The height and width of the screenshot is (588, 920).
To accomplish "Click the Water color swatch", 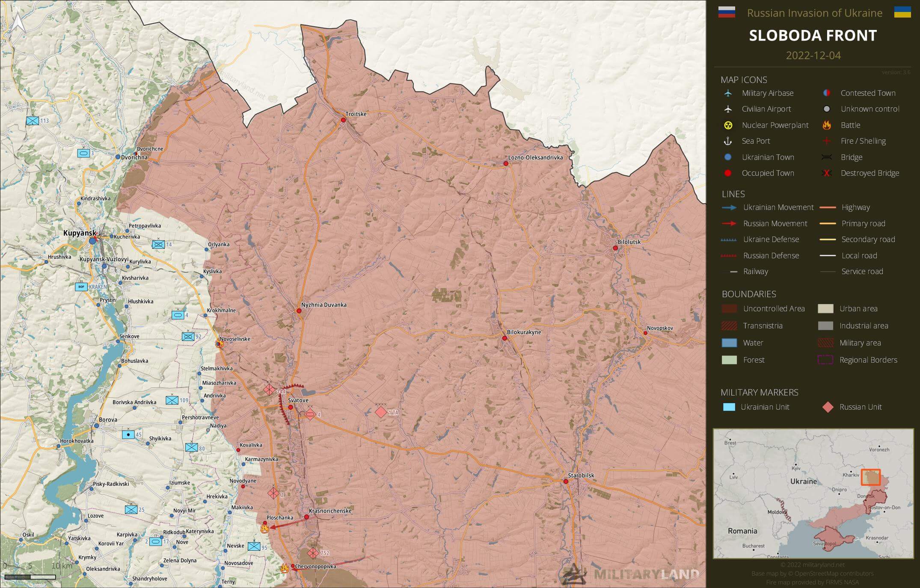I will coord(729,343).
